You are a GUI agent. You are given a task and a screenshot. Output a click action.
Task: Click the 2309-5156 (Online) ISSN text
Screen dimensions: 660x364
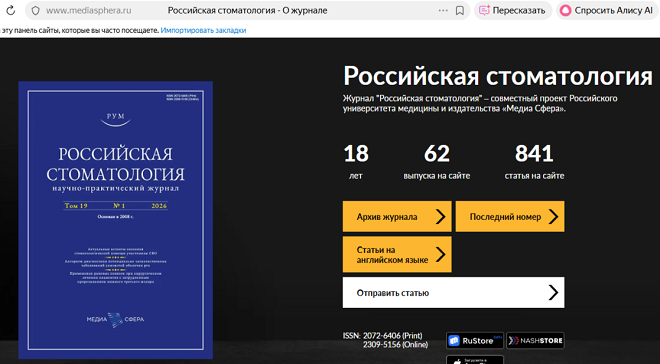point(396,345)
